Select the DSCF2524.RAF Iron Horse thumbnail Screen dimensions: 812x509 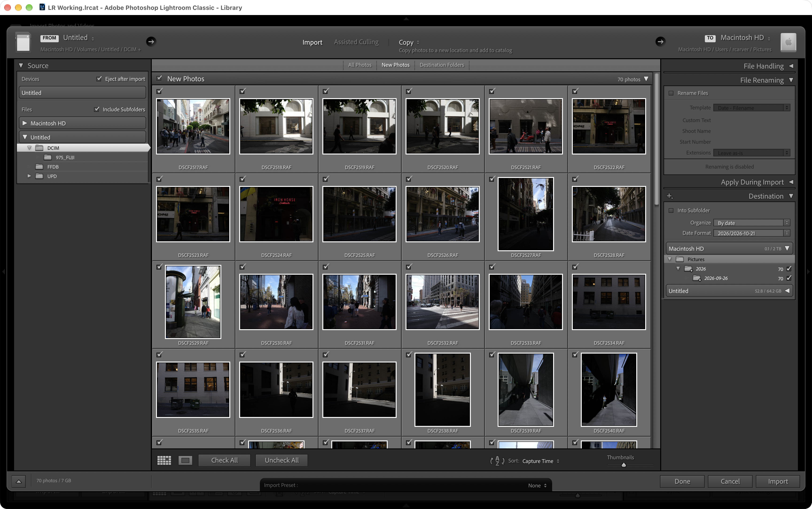click(x=276, y=214)
